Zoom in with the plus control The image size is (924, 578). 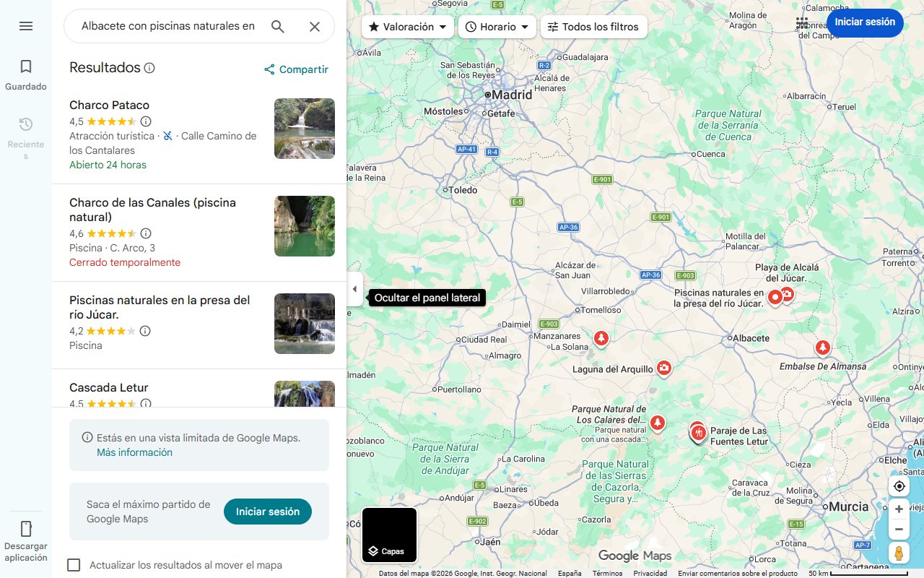pos(899,509)
